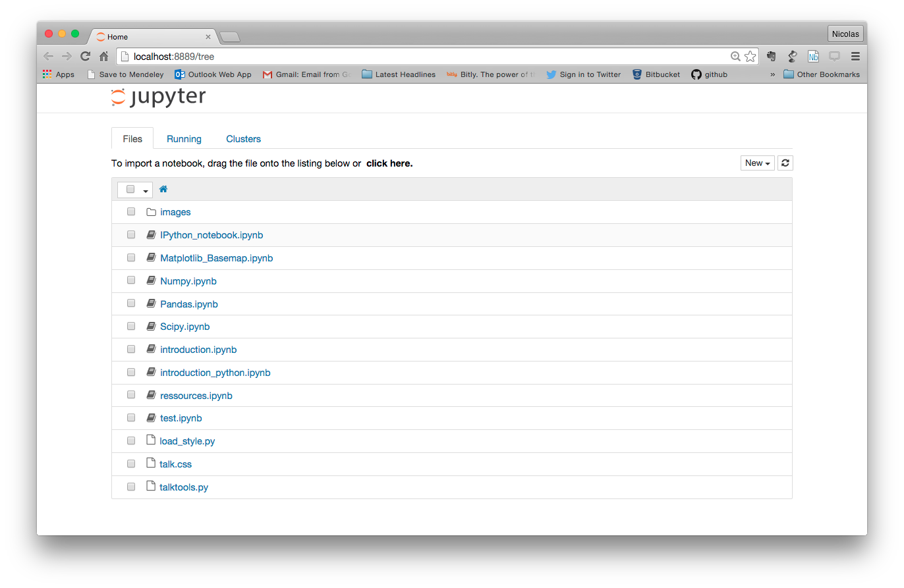Screen dimensions: 904x588
Task: Tick the talk.css checkbox
Action: tap(131, 464)
